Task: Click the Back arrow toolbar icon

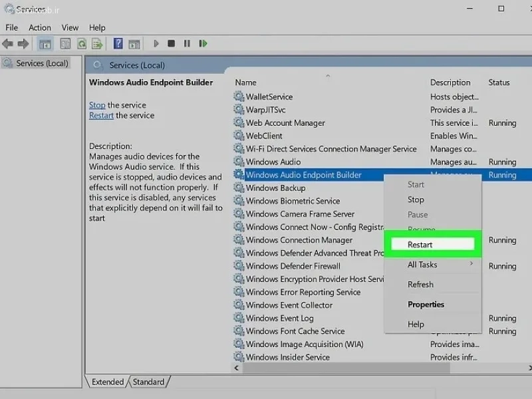Action: click(8, 44)
